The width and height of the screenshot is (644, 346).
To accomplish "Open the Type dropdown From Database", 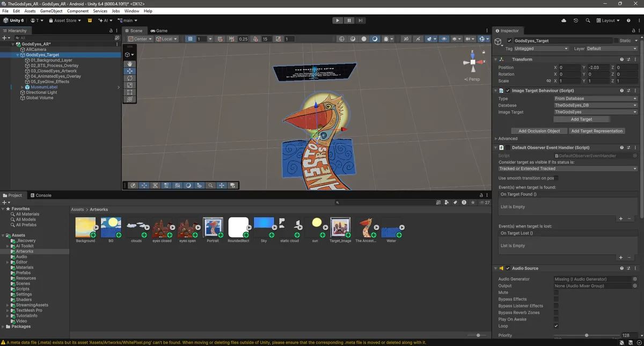I will [596, 99].
